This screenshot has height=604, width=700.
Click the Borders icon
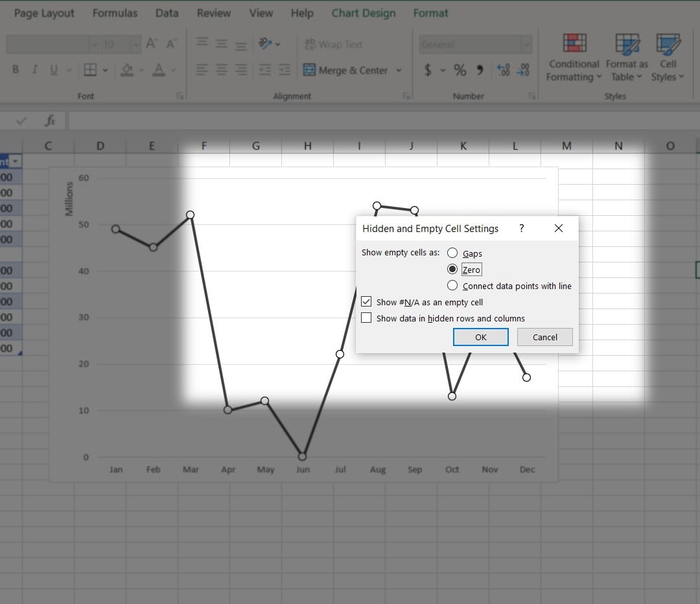click(90, 70)
